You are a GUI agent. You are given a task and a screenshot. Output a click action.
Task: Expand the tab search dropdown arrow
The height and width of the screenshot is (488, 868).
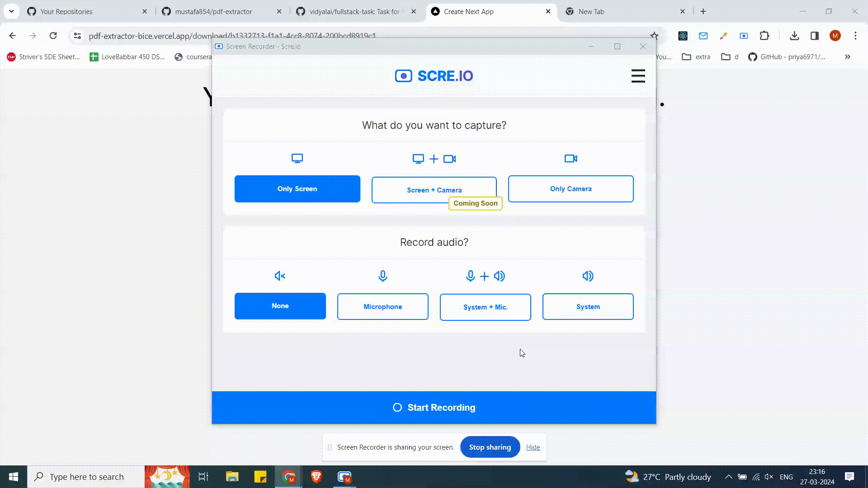[x=11, y=11]
